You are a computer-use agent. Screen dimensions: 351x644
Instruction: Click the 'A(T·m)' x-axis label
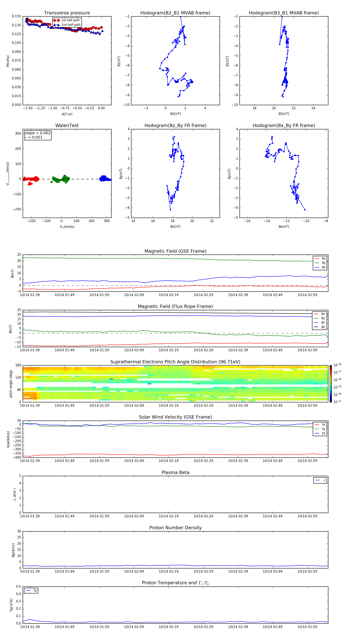[67, 114]
